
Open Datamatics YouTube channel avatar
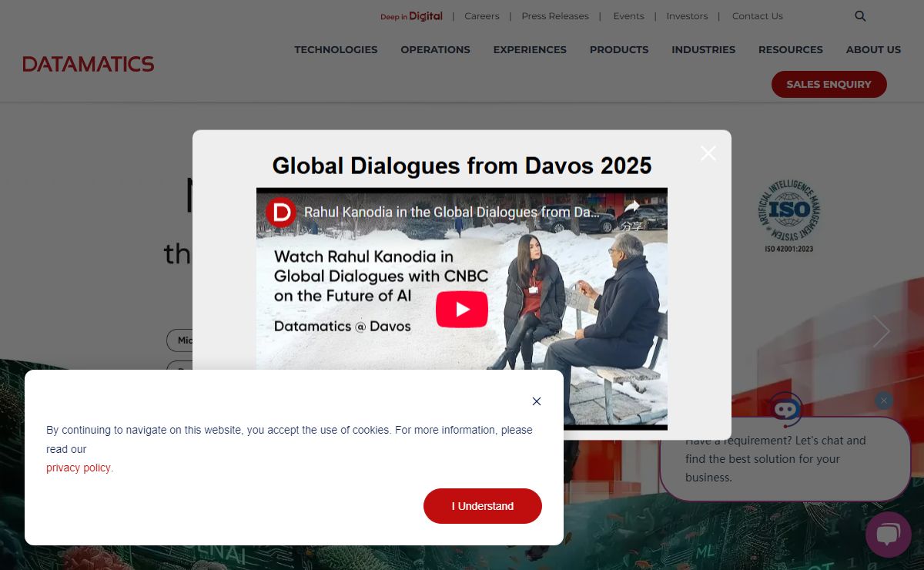[x=281, y=212]
